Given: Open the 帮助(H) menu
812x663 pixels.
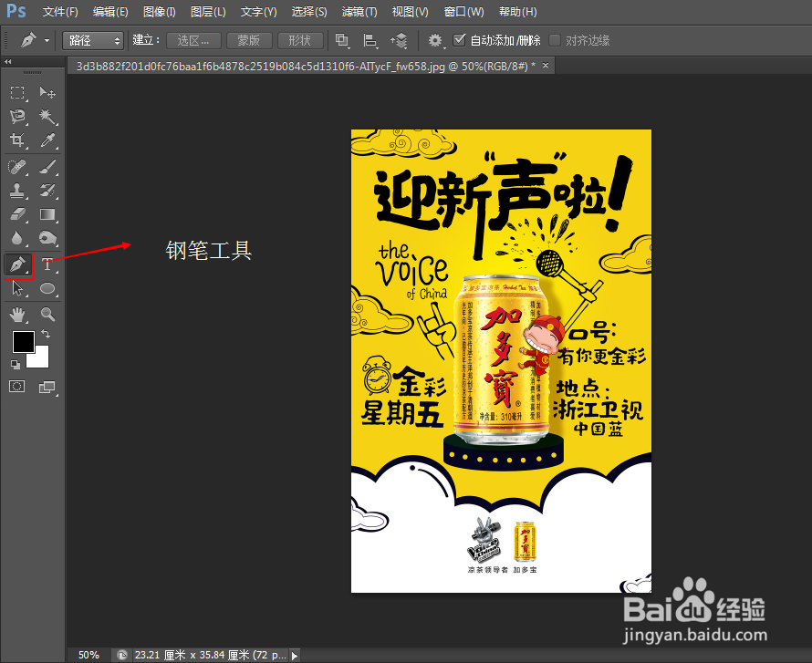Looking at the screenshot, I should (x=518, y=11).
